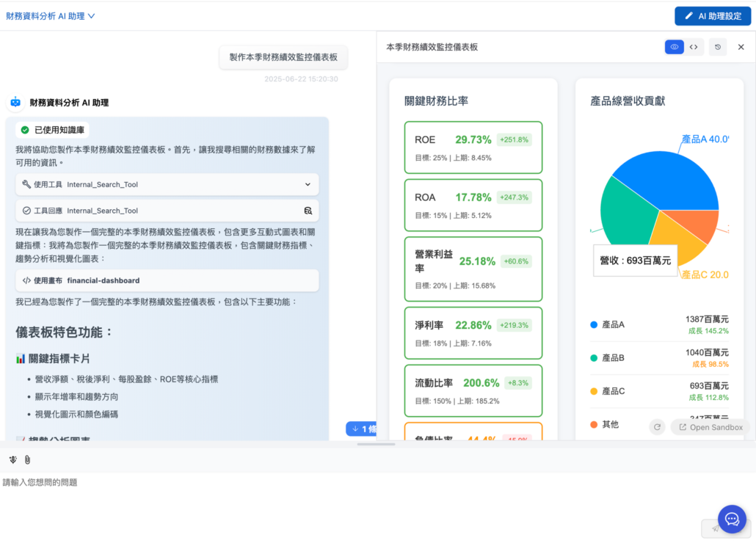Click the version history icon

pos(717,47)
